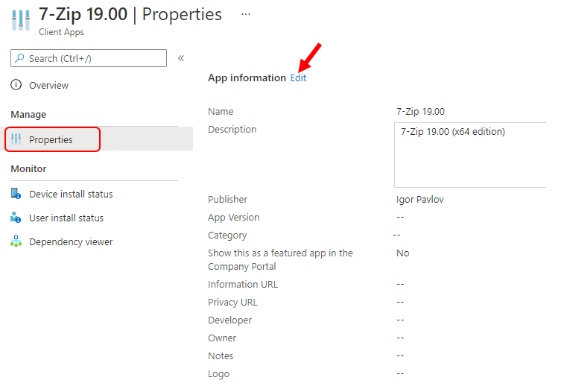Screen dimensions: 570x392
Task: Click the search magnifier icon
Action: click(x=20, y=58)
